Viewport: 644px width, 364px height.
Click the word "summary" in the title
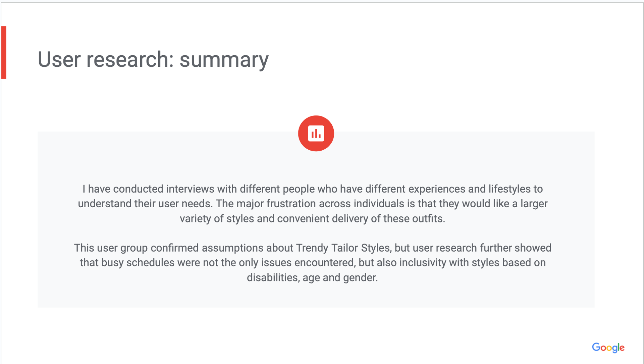tap(224, 59)
